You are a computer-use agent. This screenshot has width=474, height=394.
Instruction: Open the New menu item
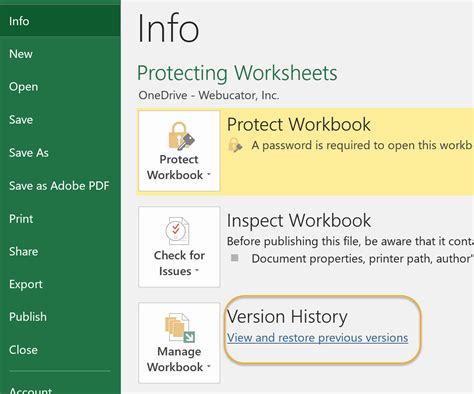click(x=60, y=54)
